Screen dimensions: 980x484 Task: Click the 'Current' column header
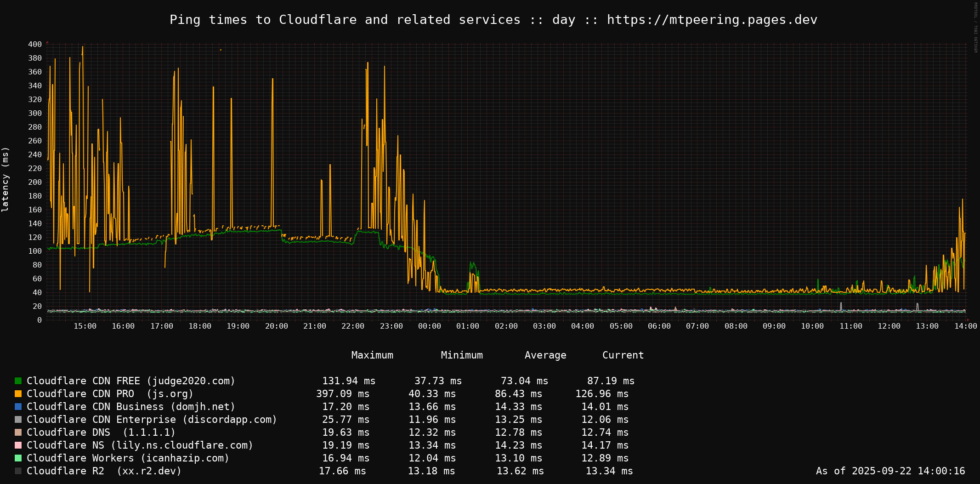click(623, 355)
